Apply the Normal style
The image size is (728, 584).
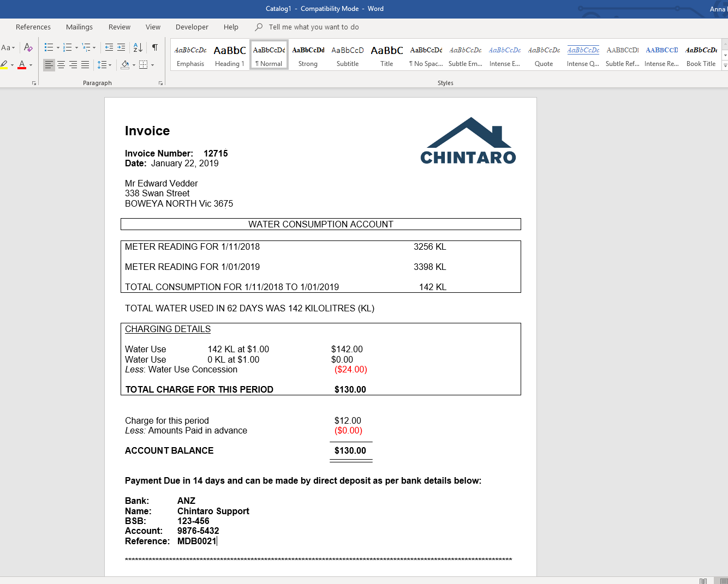pos(269,55)
